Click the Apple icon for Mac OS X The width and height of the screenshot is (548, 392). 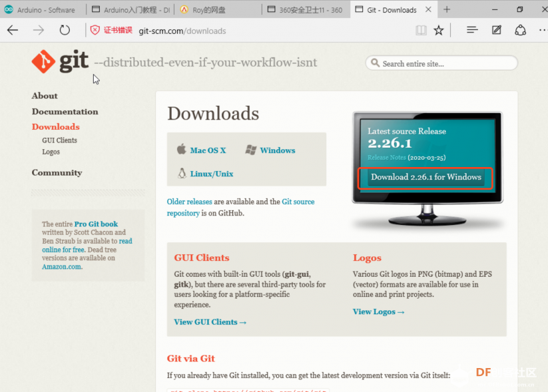(181, 149)
